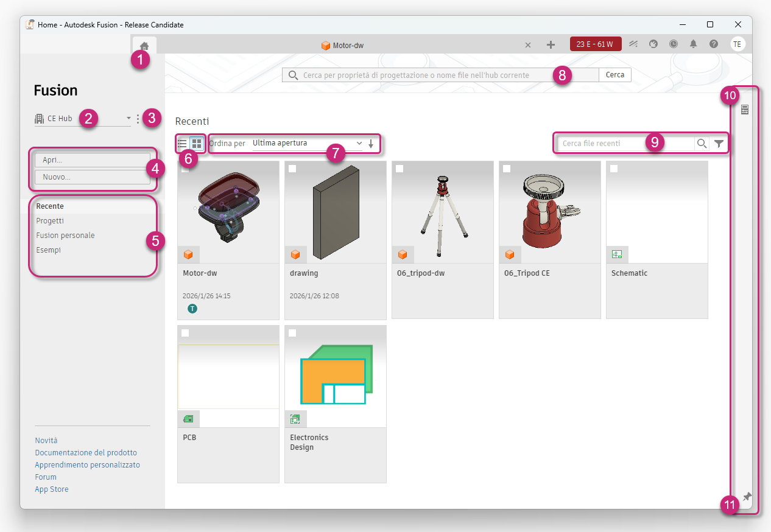Click the Fusion app icon in title bar
The height and width of the screenshot is (532, 771).
pyautogui.click(x=30, y=25)
